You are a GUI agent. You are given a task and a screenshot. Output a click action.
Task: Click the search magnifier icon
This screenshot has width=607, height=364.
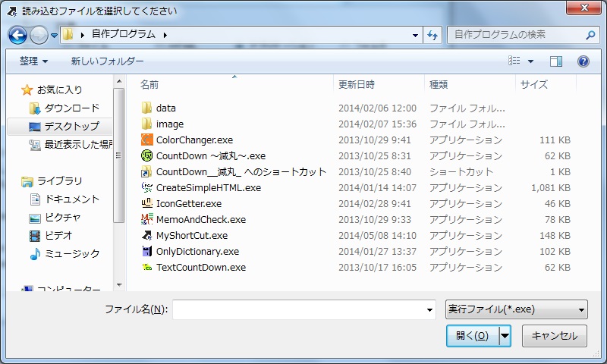(590, 35)
